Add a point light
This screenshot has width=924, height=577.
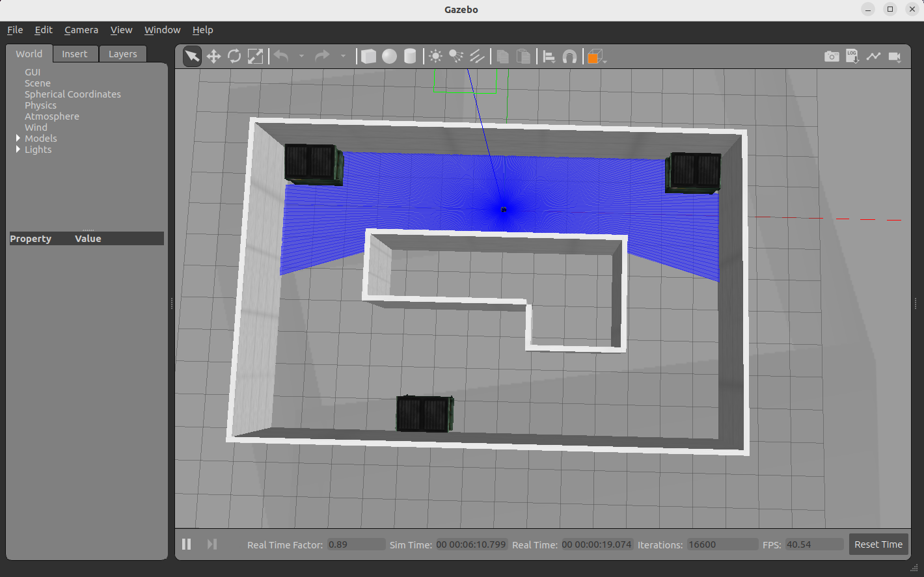[x=435, y=57]
